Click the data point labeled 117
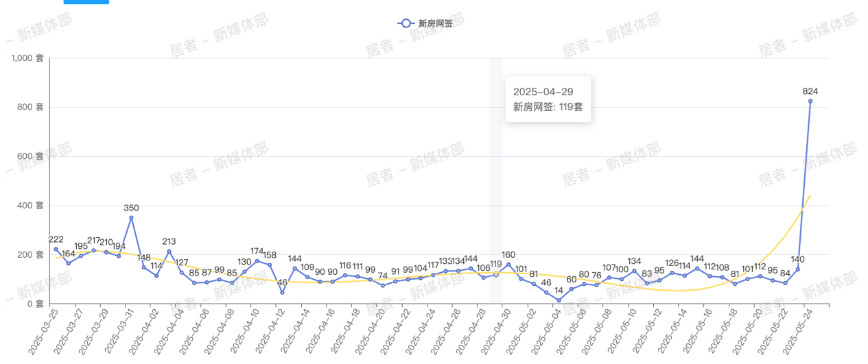This screenshot has height=364, width=868. (x=433, y=275)
